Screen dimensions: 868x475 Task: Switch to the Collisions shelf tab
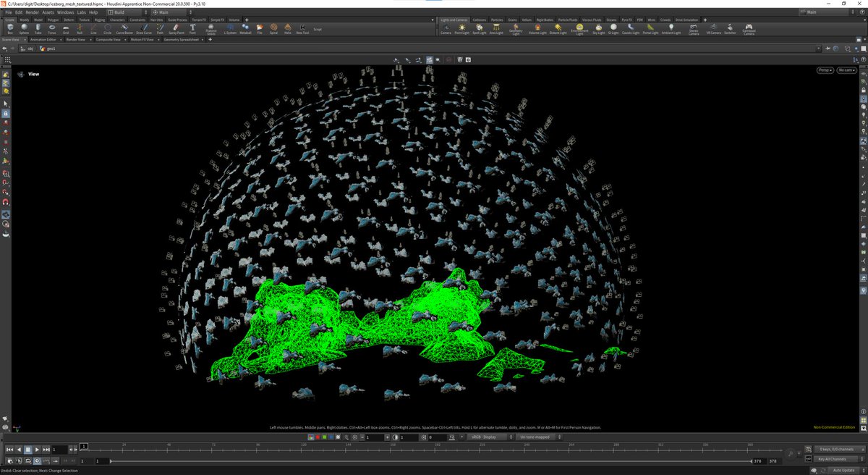[479, 20]
